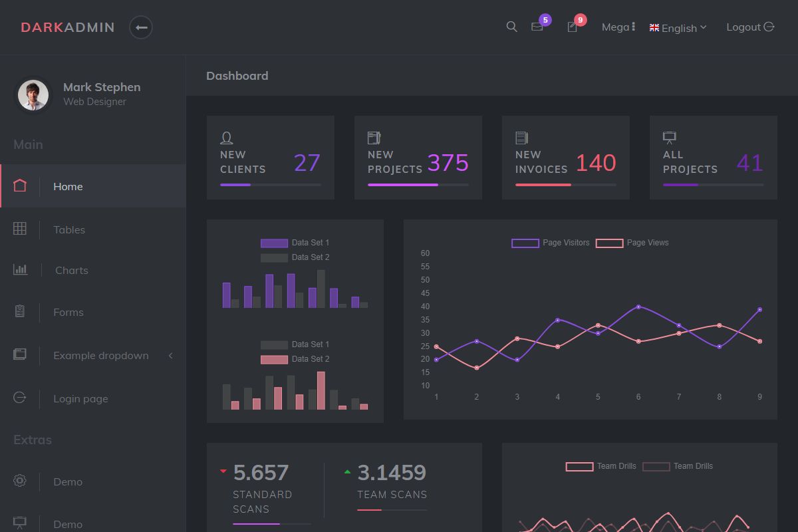Click the green up arrow beside 3.1459
Viewport: 798px width, 532px height.
347,471
